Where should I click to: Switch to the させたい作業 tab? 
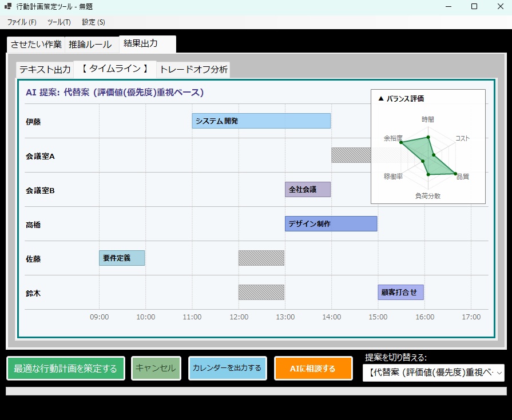click(x=36, y=45)
